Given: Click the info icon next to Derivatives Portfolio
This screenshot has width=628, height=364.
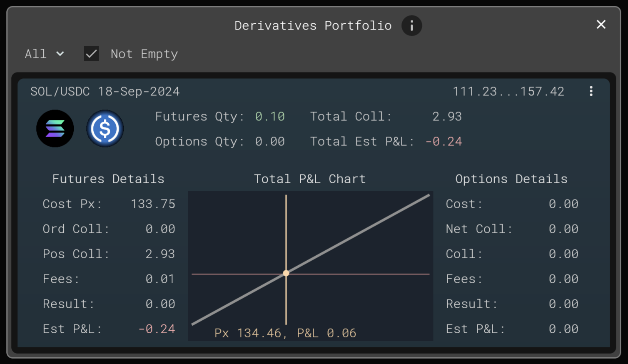Looking at the screenshot, I should pyautogui.click(x=411, y=25).
